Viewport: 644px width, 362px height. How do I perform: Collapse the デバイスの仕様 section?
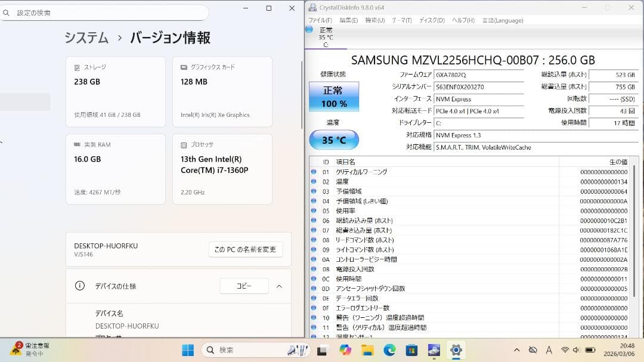279,286
